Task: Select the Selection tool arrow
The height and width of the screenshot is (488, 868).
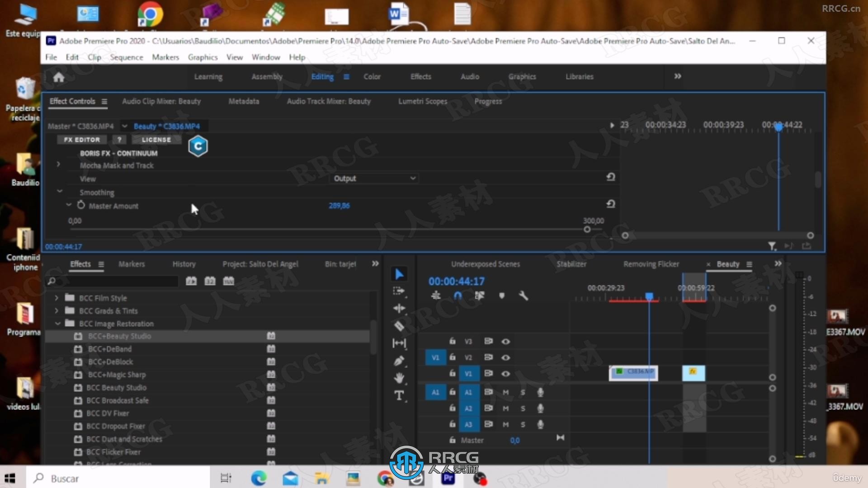Action: point(399,274)
